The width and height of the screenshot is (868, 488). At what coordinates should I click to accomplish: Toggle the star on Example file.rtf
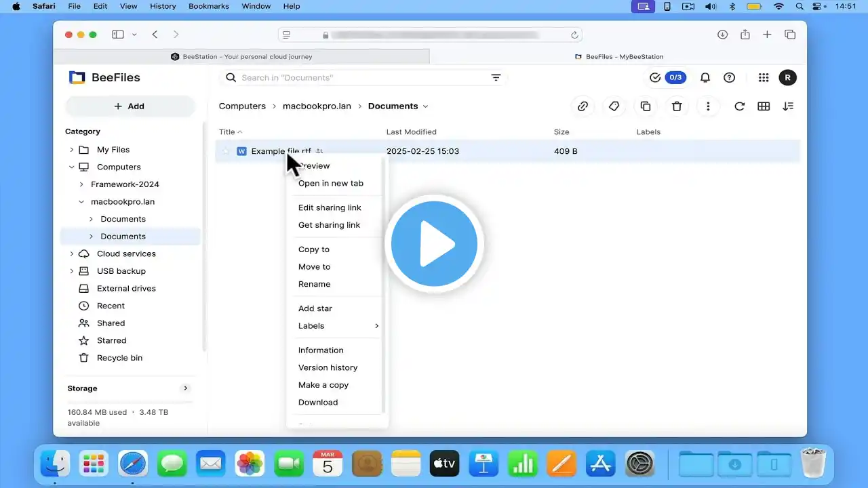click(x=226, y=151)
